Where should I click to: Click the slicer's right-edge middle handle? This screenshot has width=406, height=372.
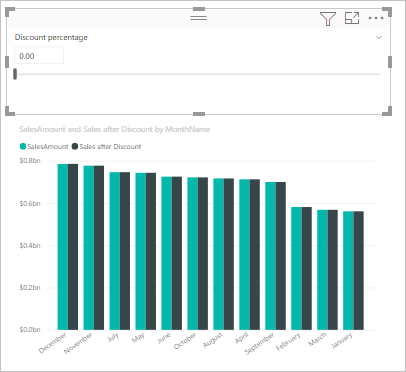tap(390, 62)
